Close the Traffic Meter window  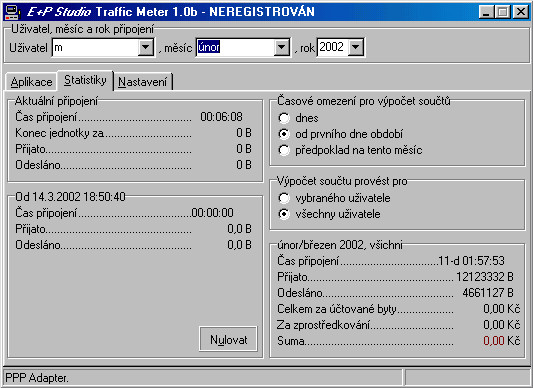[520, 12]
